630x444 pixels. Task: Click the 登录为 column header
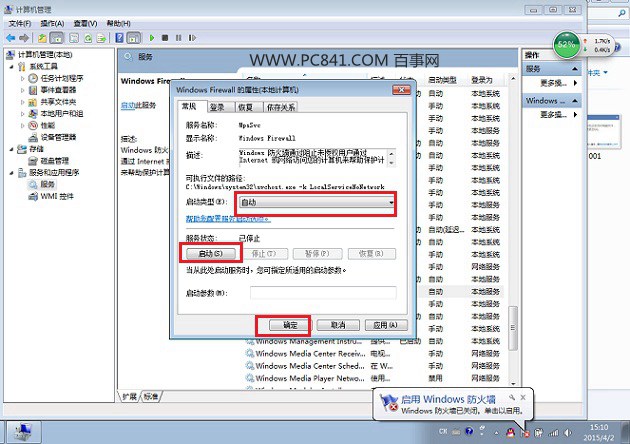coord(481,80)
